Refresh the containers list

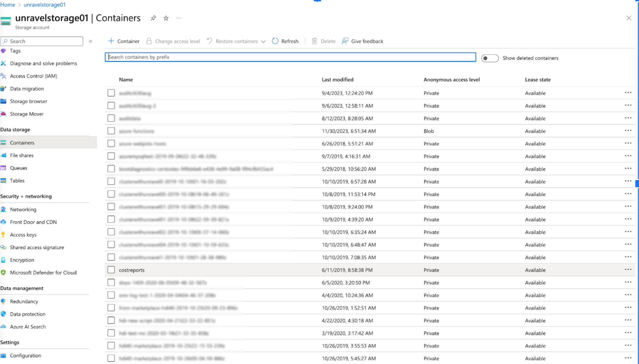(x=285, y=41)
